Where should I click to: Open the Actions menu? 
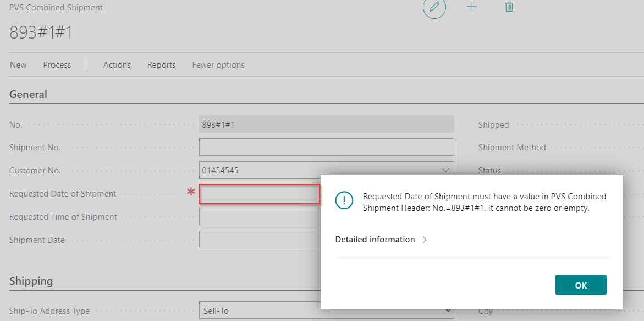[x=117, y=65]
